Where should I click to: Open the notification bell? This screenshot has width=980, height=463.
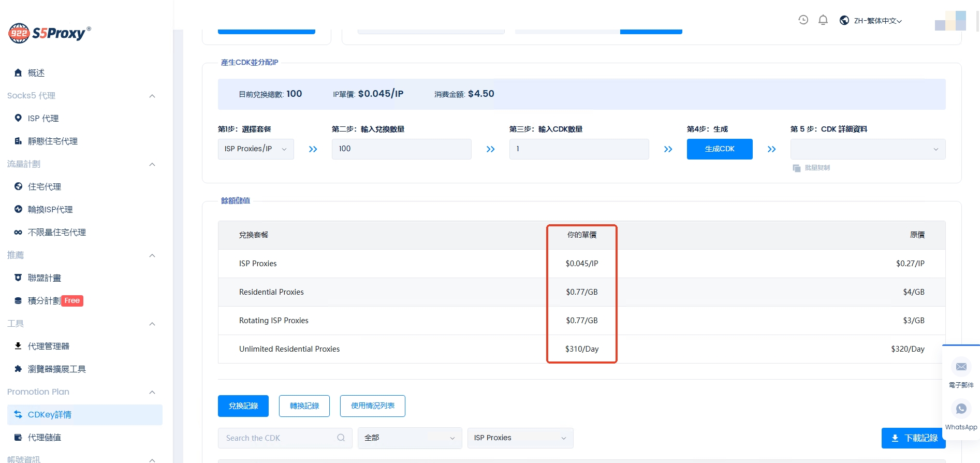[823, 20]
